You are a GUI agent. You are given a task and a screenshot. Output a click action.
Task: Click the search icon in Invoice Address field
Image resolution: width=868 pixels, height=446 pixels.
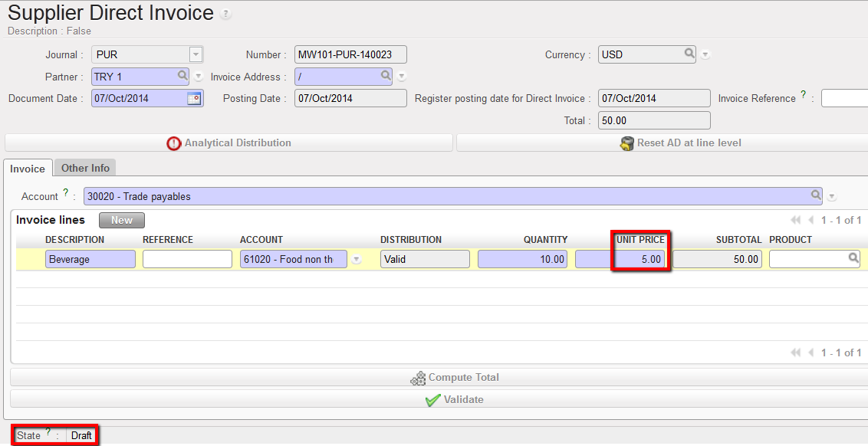[x=386, y=76]
